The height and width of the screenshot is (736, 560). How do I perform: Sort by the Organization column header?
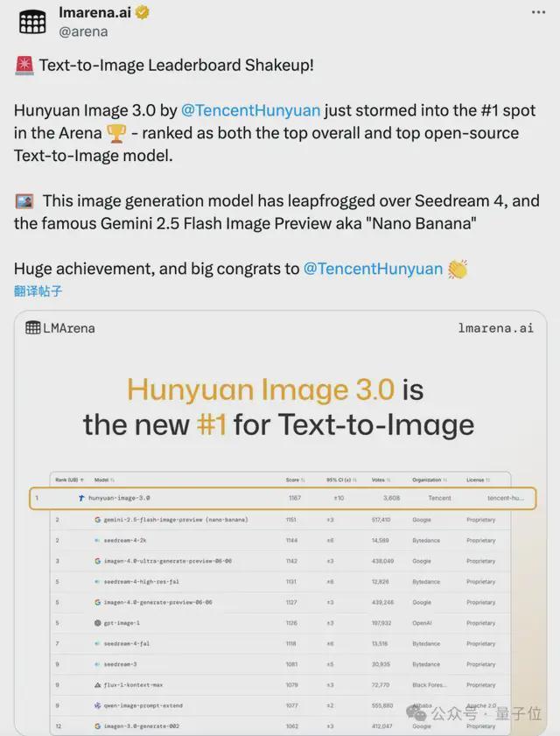(x=430, y=480)
